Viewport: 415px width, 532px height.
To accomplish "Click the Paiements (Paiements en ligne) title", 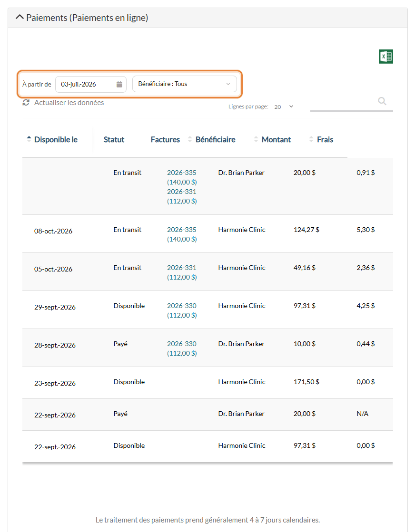I will 87,18.
